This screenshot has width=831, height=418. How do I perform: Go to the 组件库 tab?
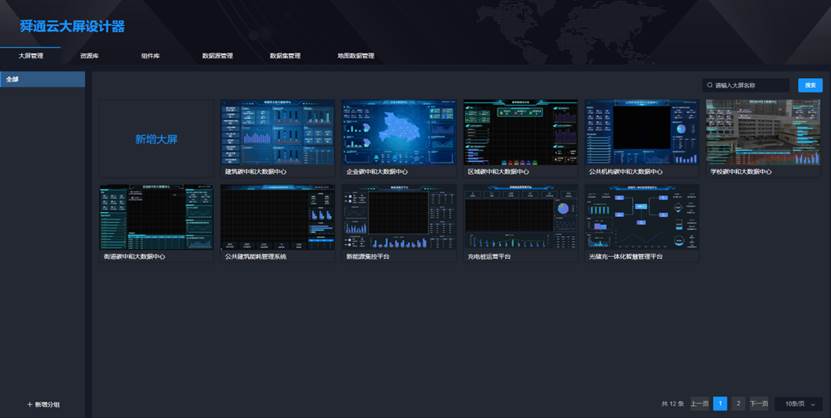tap(152, 56)
